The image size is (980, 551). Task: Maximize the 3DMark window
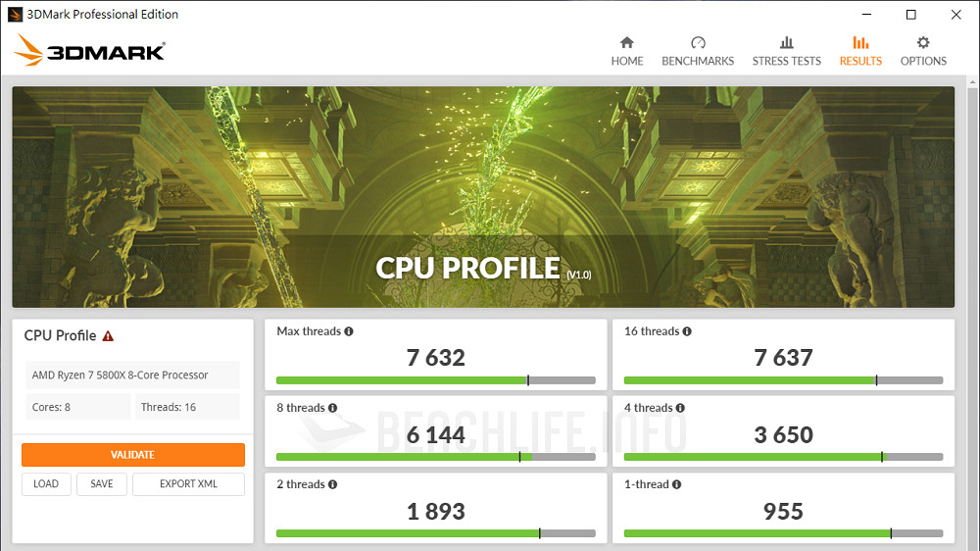[910, 15]
